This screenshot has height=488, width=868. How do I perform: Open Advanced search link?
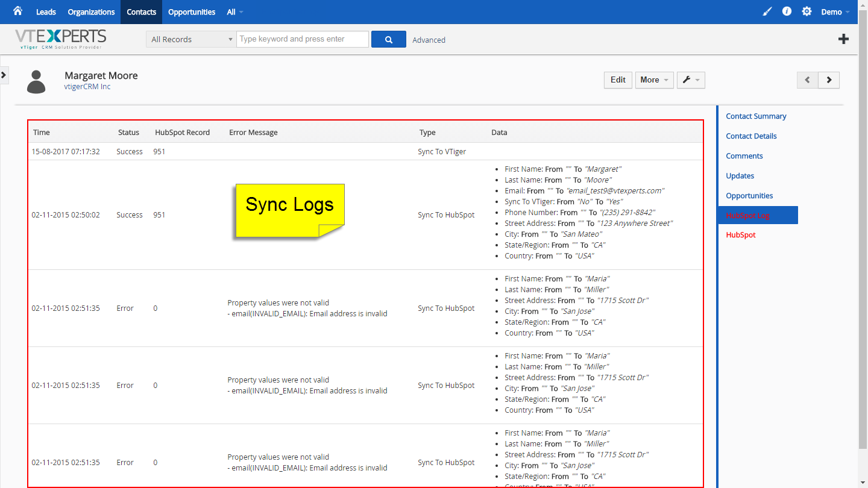coord(429,40)
